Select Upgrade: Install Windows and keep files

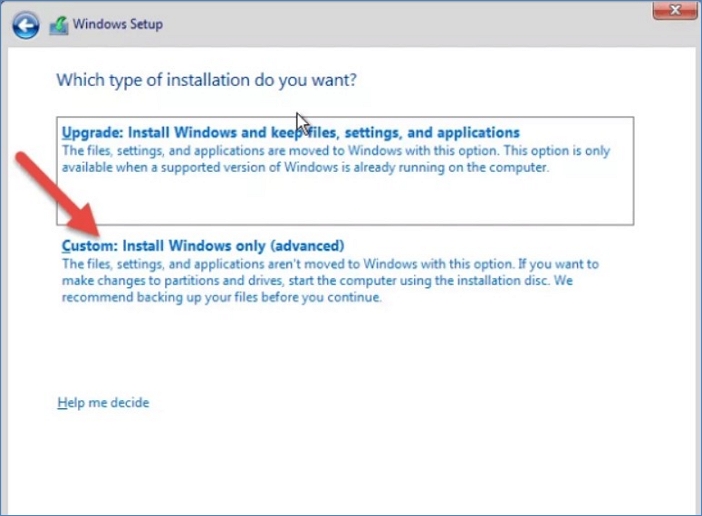291,132
